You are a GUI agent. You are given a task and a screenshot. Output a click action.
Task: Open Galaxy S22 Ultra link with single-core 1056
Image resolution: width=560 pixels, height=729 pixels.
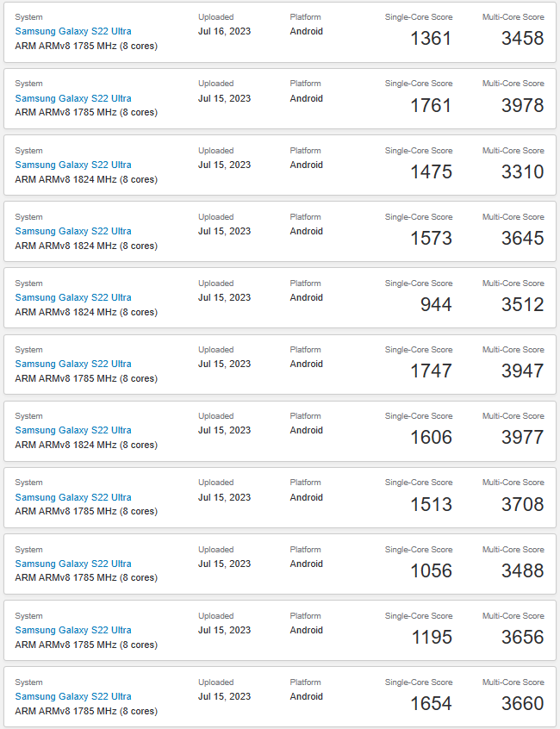pyautogui.click(x=73, y=564)
